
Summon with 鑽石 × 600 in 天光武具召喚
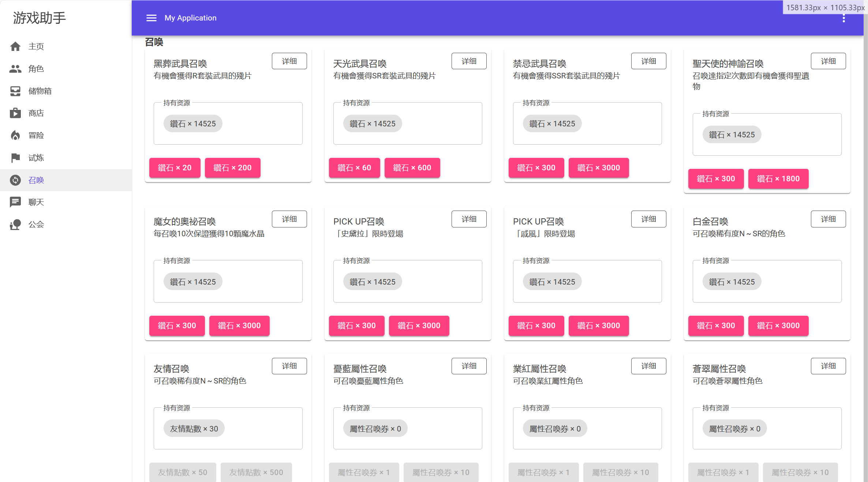click(412, 168)
